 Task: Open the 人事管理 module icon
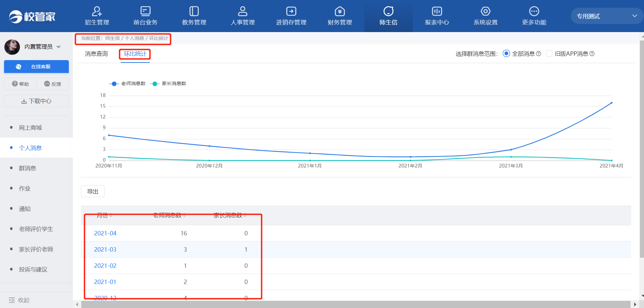point(243,11)
